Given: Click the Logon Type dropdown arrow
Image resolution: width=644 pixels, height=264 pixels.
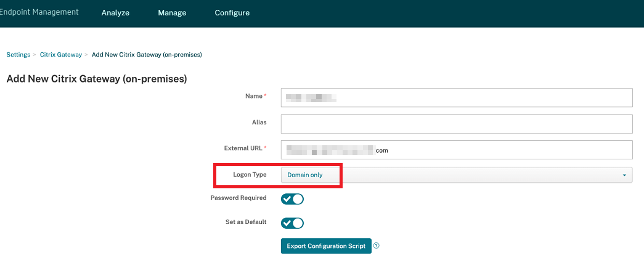Looking at the screenshot, I should 625,175.
